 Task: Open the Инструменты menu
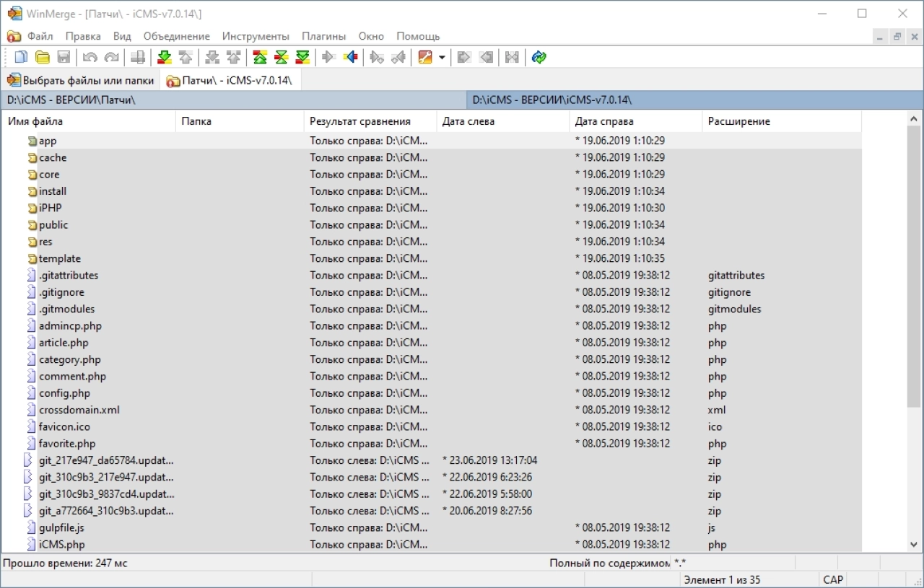pos(256,36)
